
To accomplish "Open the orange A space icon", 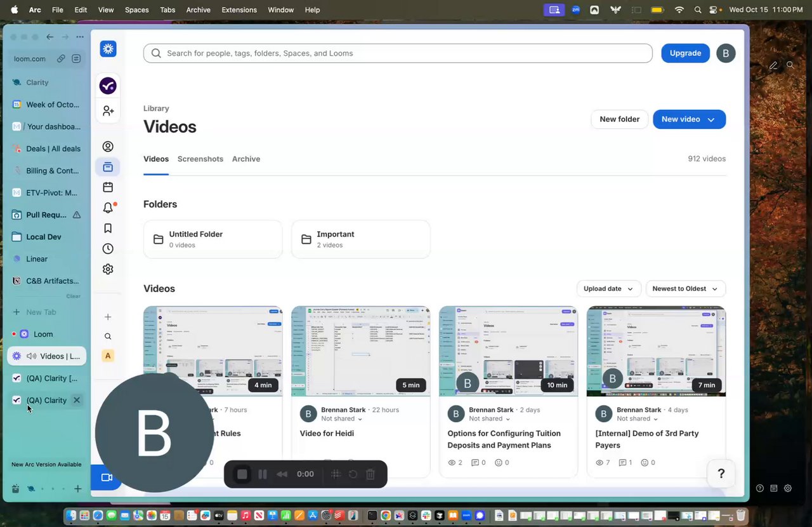I will click(x=108, y=356).
